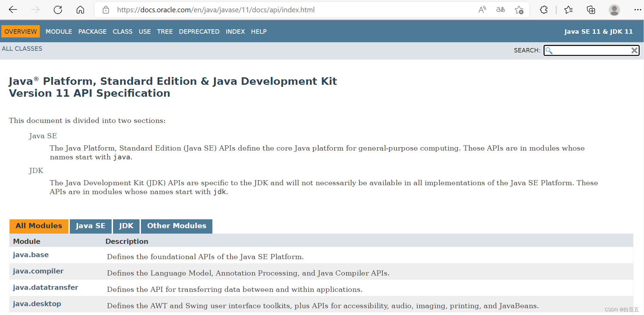
Task: Click the 'Version 11 API Specification' heading
Action: [x=89, y=93]
